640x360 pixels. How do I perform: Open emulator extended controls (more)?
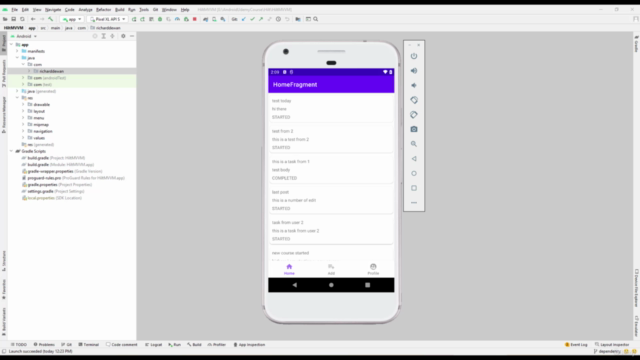pyautogui.click(x=414, y=202)
